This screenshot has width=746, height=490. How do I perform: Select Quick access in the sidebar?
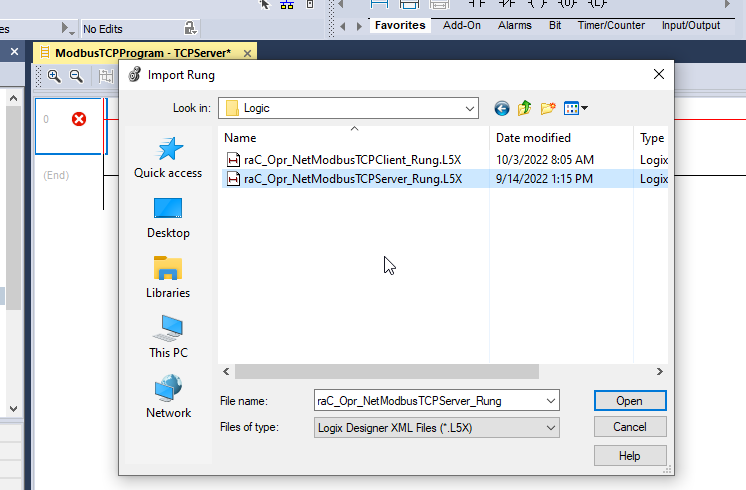pos(168,158)
